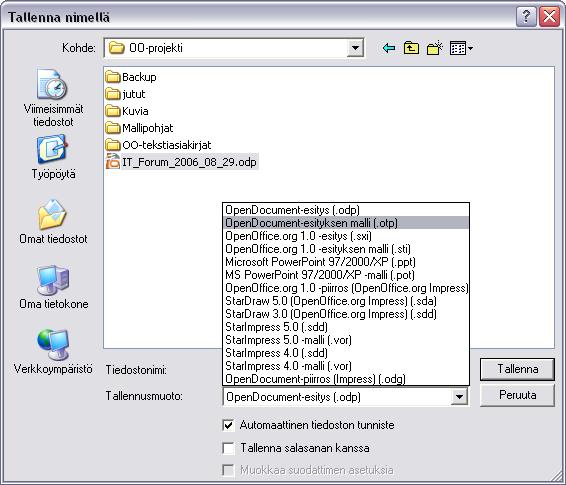
Task: Go back using the blue arrow icon
Action: (389, 48)
